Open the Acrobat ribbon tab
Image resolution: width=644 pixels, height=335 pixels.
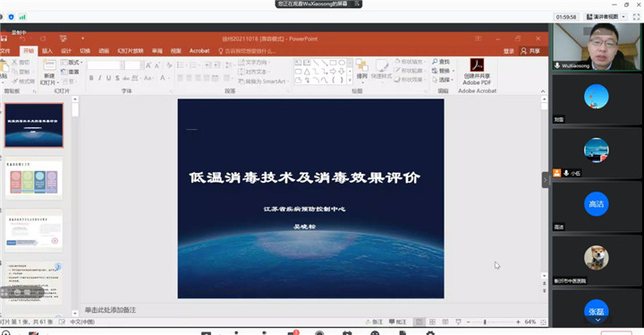point(199,51)
